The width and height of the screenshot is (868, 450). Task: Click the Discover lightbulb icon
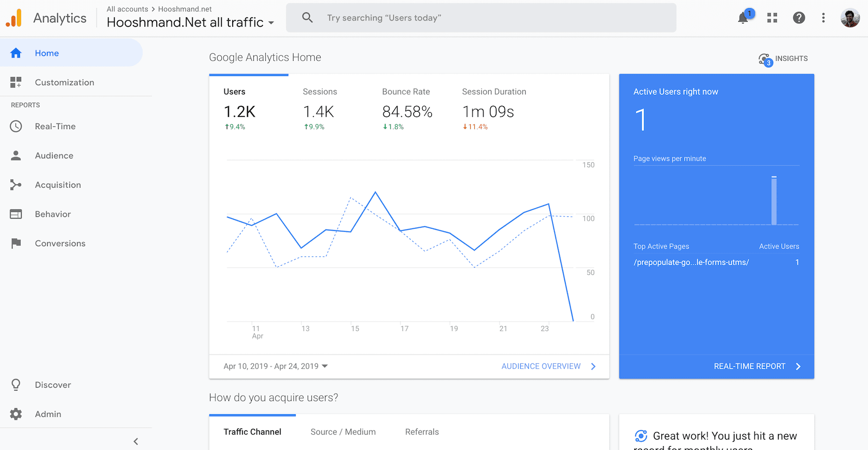click(x=16, y=385)
